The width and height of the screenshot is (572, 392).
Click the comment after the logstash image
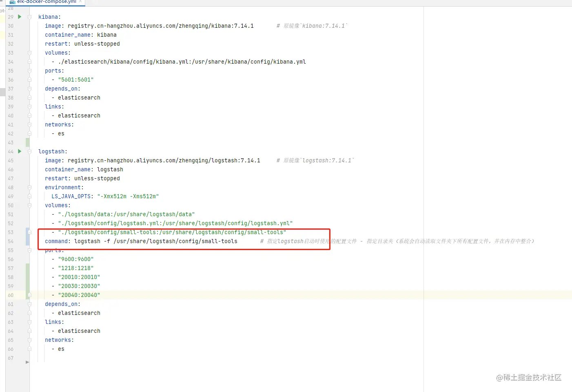pyautogui.click(x=315, y=160)
